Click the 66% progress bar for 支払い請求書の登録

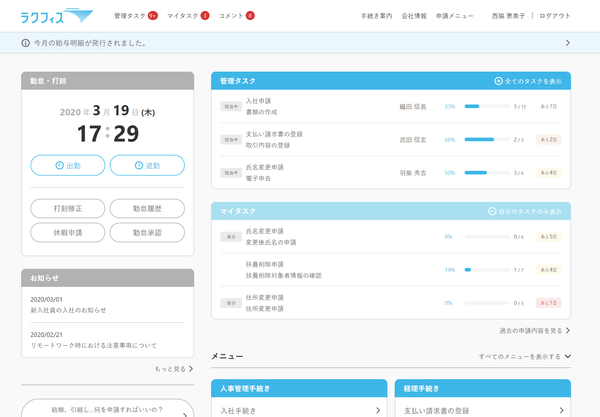pyautogui.click(x=486, y=140)
